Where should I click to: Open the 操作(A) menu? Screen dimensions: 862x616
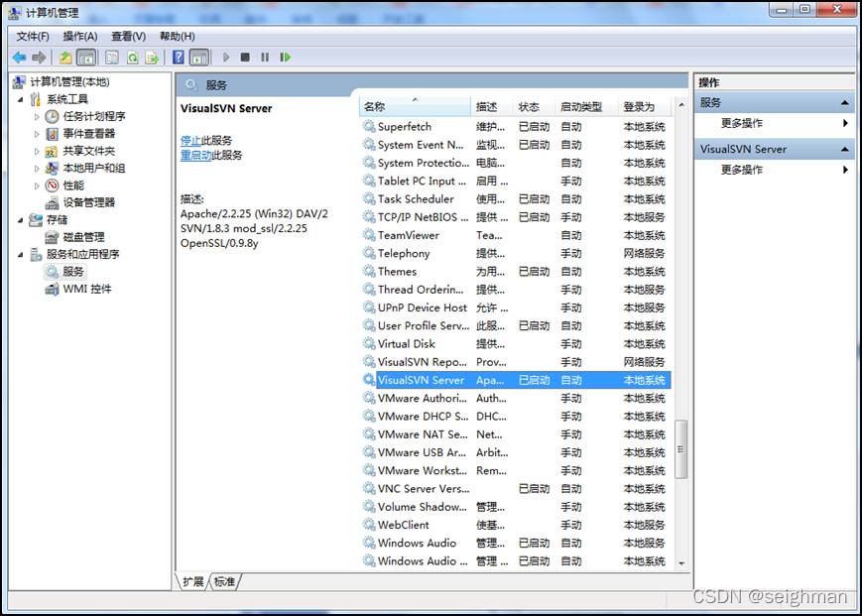point(79,37)
